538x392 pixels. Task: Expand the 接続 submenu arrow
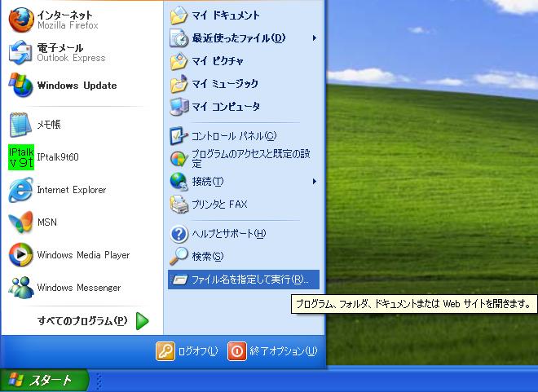coord(315,182)
